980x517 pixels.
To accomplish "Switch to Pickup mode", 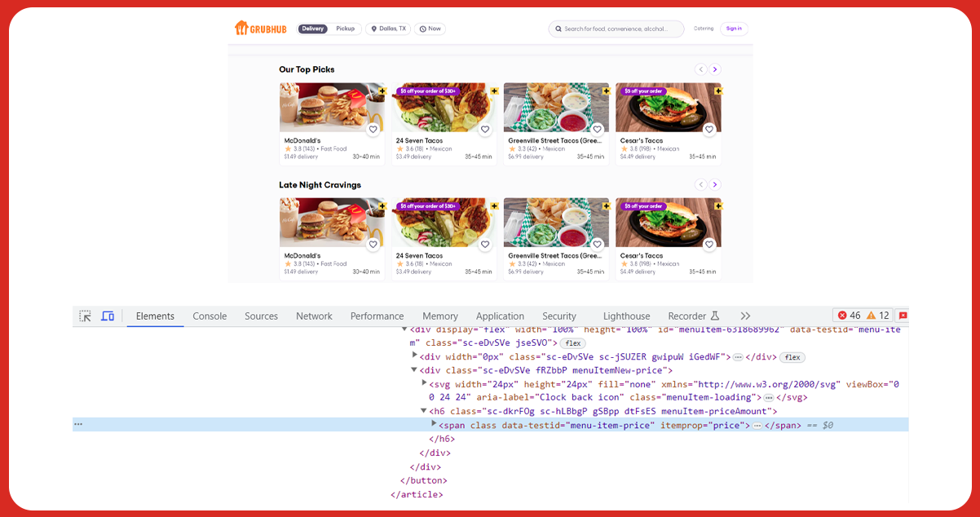I will click(x=345, y=29).
